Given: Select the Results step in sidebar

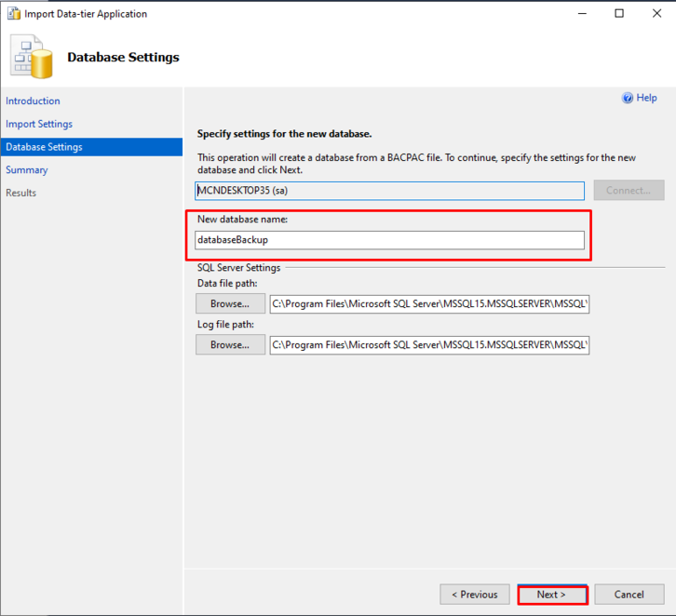Looking at the screenshot, I should tap(21, 193).
